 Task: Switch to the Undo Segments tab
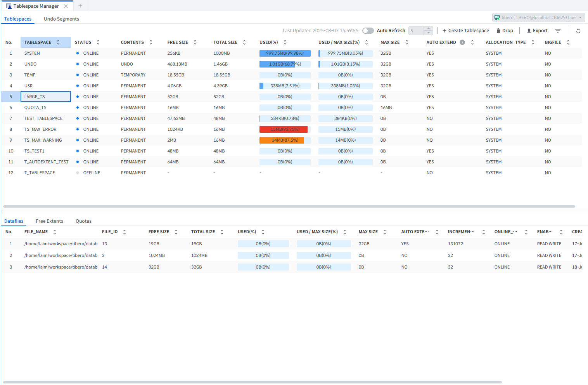[61, 19]
